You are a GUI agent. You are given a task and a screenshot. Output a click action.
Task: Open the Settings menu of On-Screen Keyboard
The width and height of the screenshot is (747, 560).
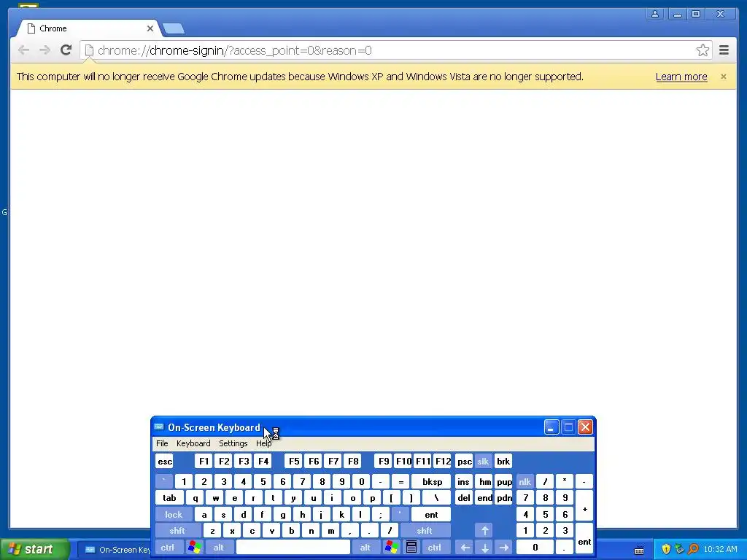[x=233, y=443]
